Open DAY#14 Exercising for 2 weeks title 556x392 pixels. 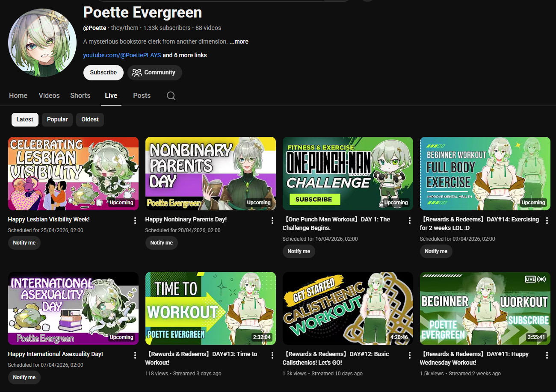tap(479, 224)
